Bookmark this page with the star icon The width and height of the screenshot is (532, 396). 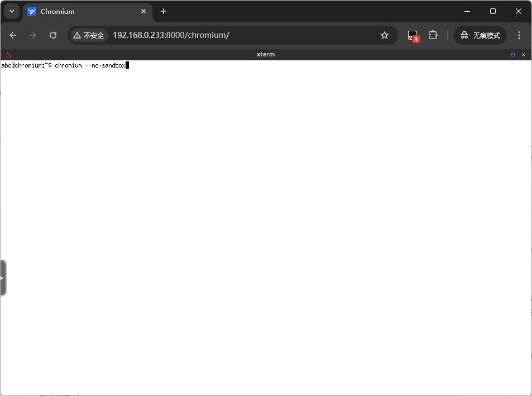pos(385,35)
